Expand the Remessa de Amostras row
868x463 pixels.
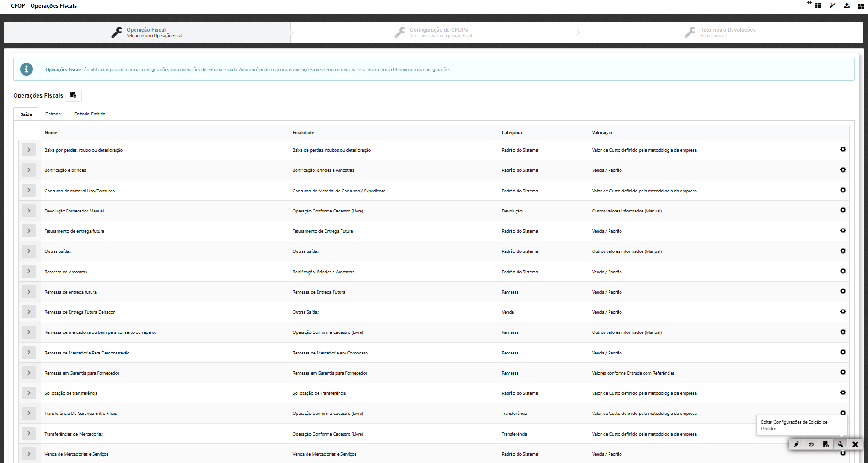[x=29, y=272]
